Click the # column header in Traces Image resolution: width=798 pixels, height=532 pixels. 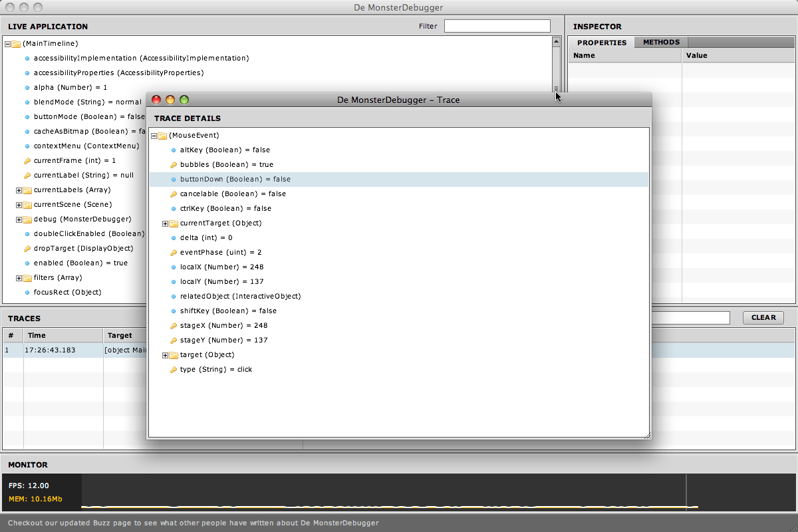point(13,336)
